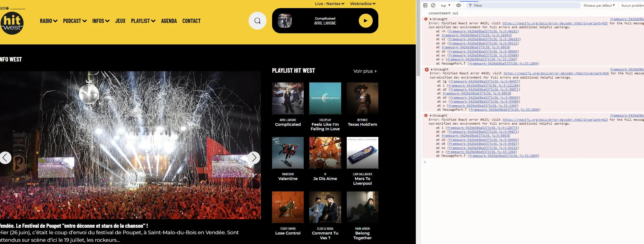This screenshot has height=244, width=644.
Task: Expand the React error #423 Uncaught entry
Action: (x=431, y=116)
